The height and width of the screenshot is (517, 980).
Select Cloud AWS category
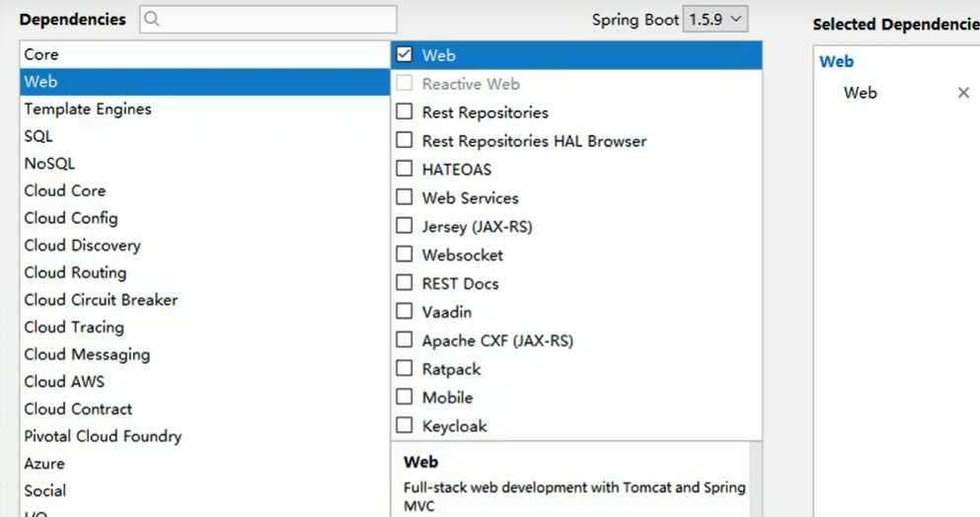click(x=205, y=382)
